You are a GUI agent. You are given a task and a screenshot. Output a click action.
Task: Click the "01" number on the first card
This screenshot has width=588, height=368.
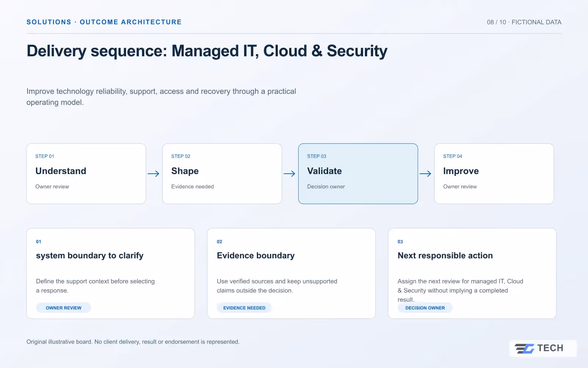(39, 242)
